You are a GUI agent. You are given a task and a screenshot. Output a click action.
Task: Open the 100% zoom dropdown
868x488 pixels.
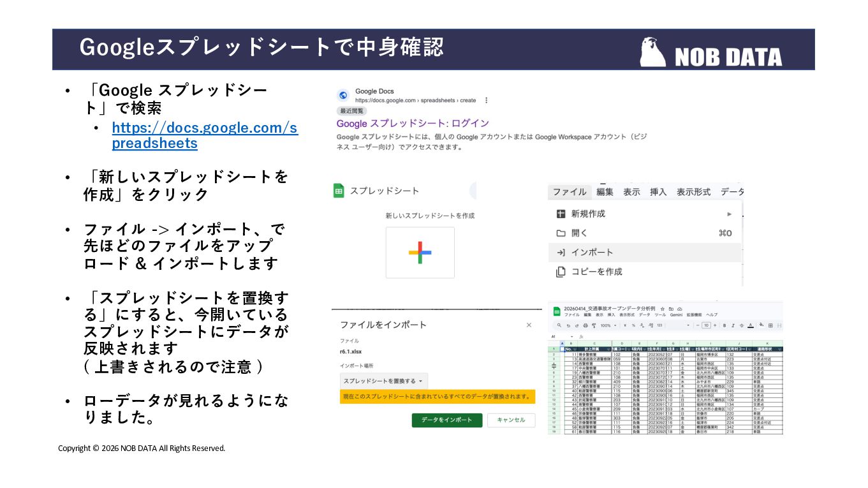(615, 325)
